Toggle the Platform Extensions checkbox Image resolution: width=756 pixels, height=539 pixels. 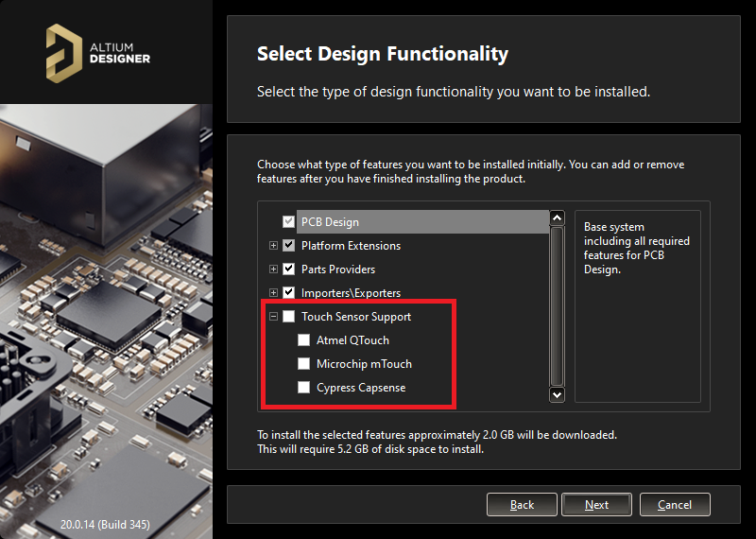pos(289,246)
